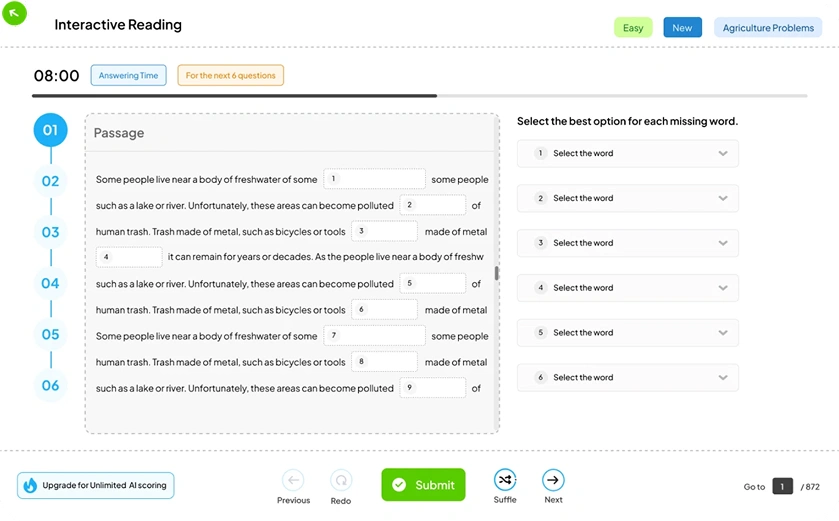The width and height of the screenshot is (839, 521).
Task: Click the green back arrow icon
Action: 15,14
